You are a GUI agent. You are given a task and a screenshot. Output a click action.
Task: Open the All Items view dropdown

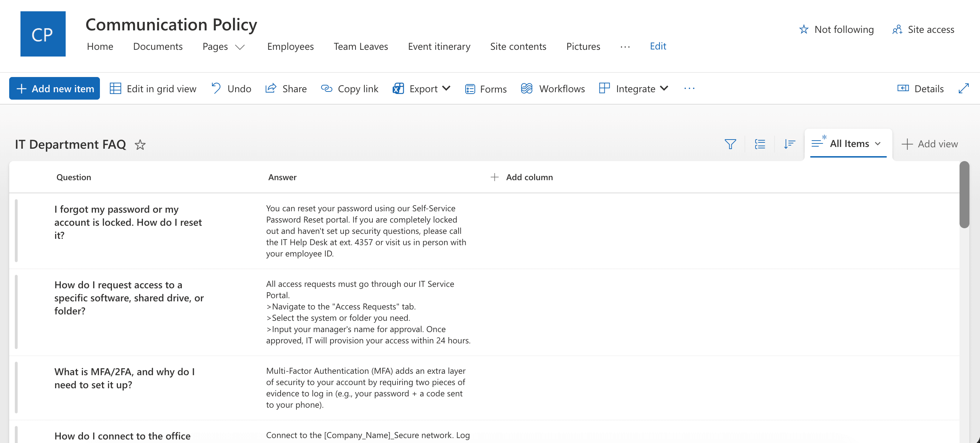(848, 143)
